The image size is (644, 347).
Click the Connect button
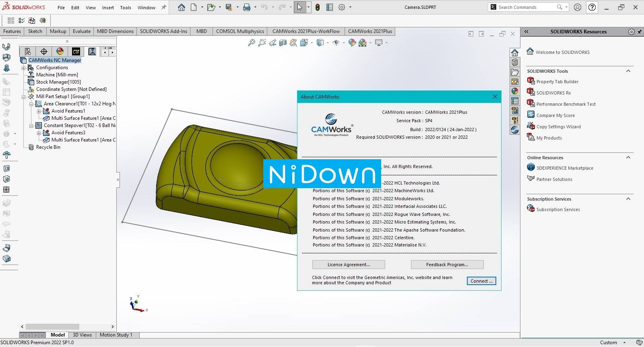(x=481, y=281)
